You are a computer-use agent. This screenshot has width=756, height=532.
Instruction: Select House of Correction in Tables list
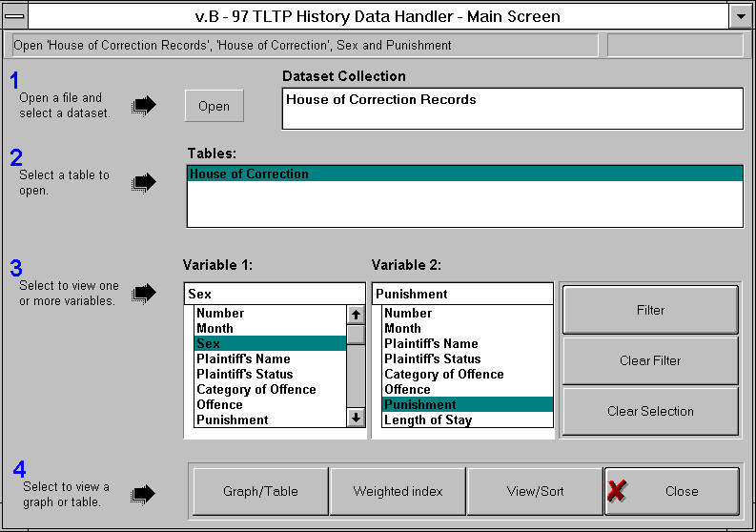tap(464, 174)
